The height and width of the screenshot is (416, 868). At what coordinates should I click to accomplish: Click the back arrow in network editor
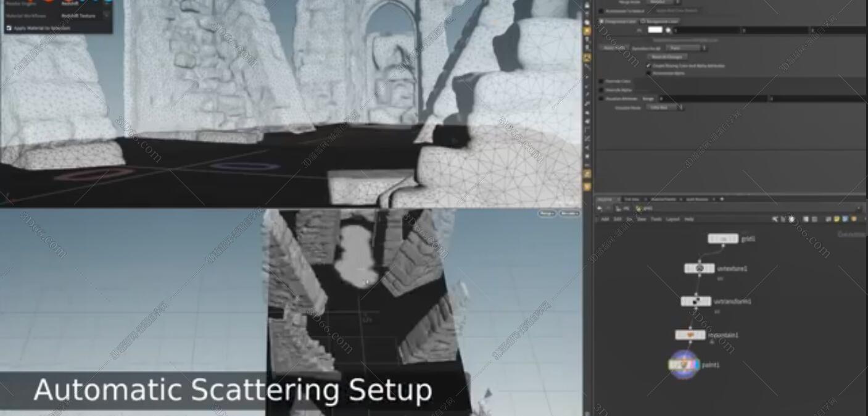[x=600, y=209]
